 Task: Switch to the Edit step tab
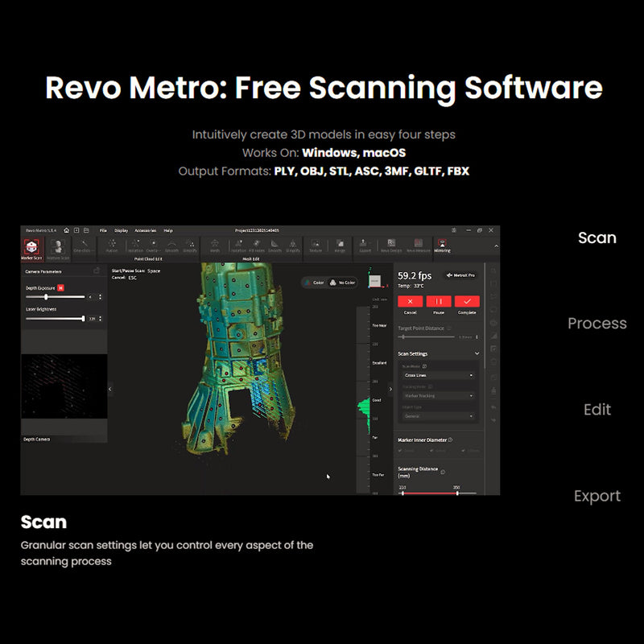pos(597,410)
